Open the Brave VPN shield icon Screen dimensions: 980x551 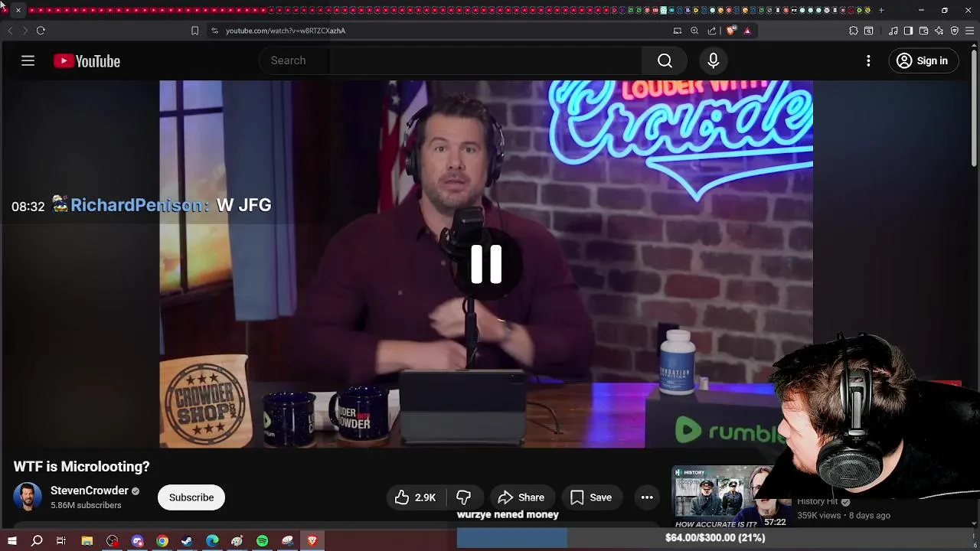click(954, 31)
